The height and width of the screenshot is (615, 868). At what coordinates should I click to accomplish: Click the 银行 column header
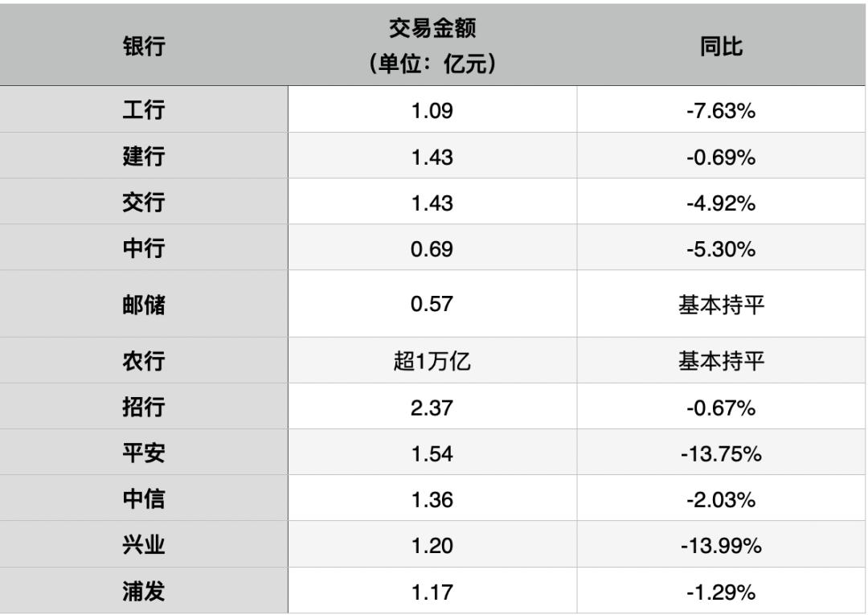(x=143, y=47)
